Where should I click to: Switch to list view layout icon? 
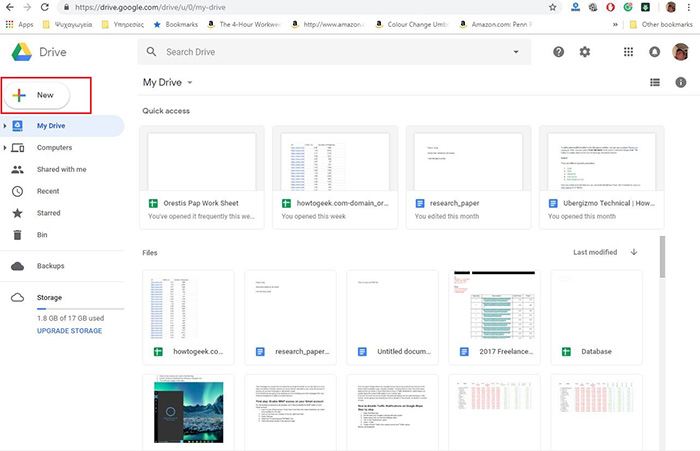point(655,82)
